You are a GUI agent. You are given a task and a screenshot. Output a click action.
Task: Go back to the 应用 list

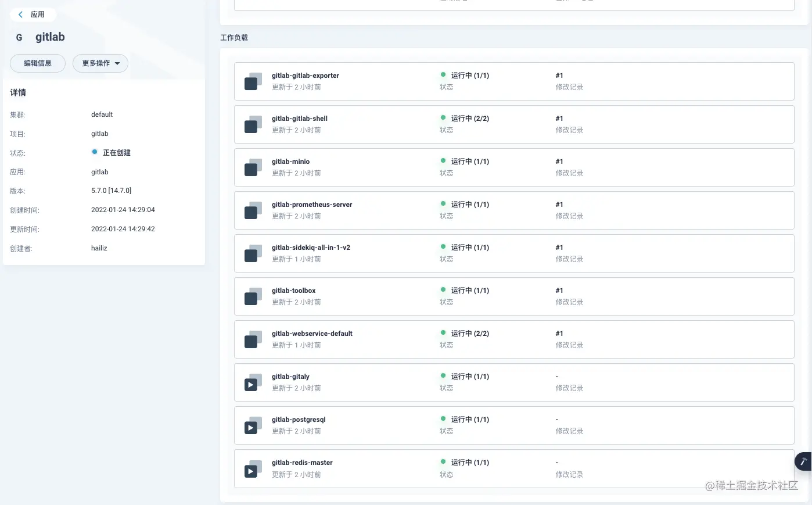[33, 15]
